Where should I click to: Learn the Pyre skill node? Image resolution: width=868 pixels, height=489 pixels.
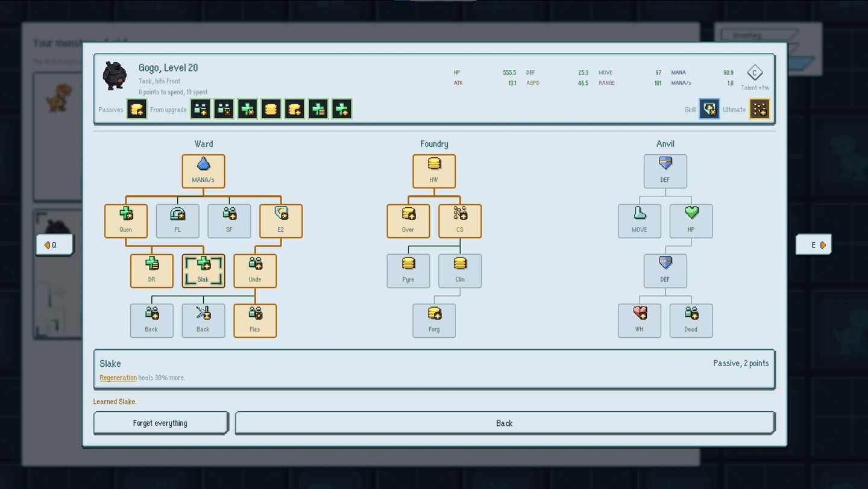[408, 271]
